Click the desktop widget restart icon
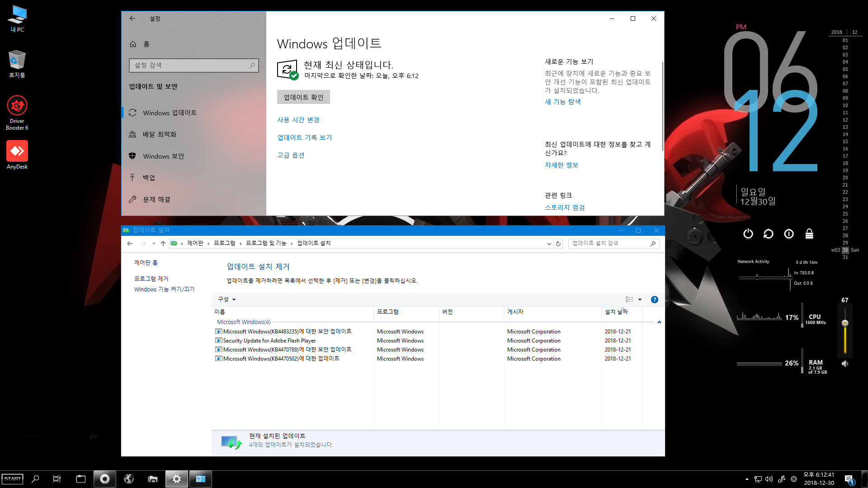 click(x=769, y=234)
